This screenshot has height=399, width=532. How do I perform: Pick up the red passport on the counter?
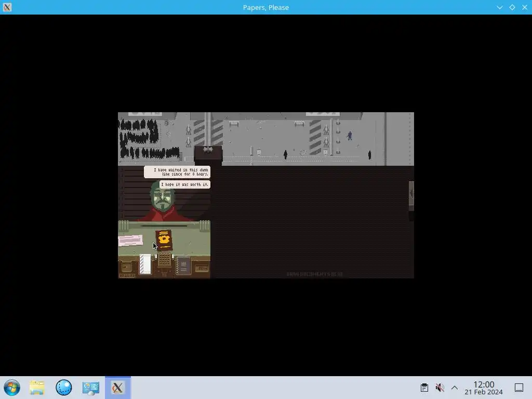point(164,240)
